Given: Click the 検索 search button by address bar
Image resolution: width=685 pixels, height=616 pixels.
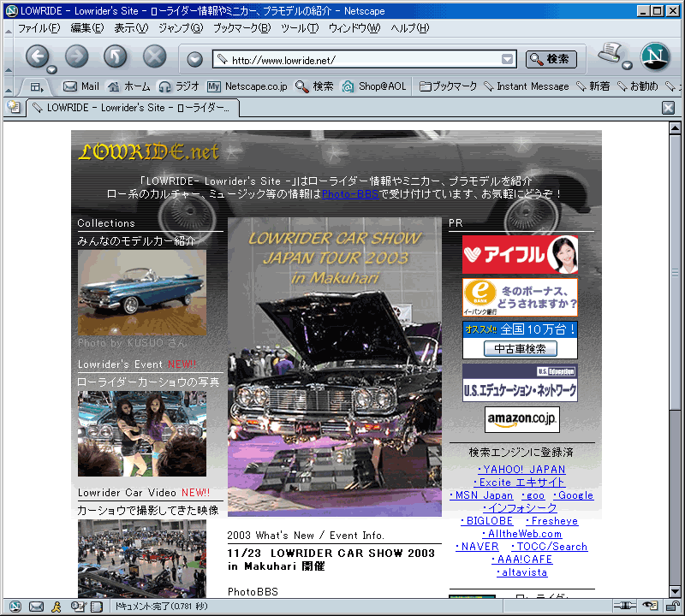Looking at the screenshot, I should pyautogui.click(x=551, y=59).
